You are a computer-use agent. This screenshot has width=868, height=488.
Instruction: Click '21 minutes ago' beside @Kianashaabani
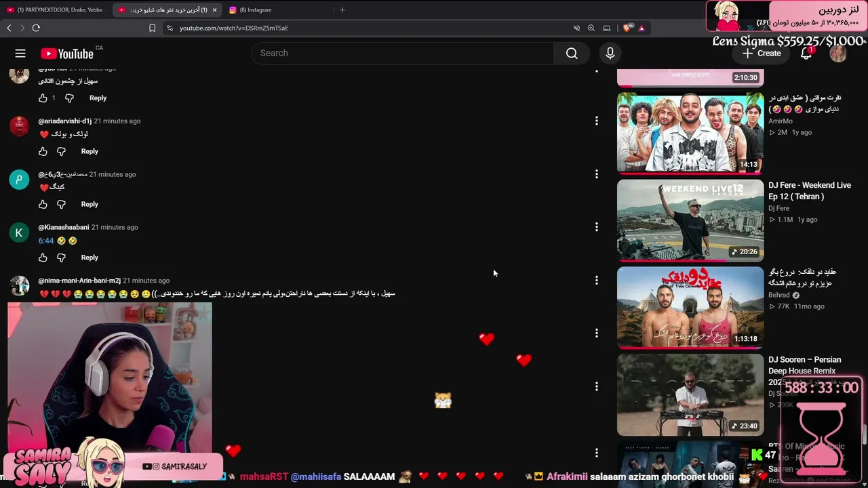click(x=115, y=227)
